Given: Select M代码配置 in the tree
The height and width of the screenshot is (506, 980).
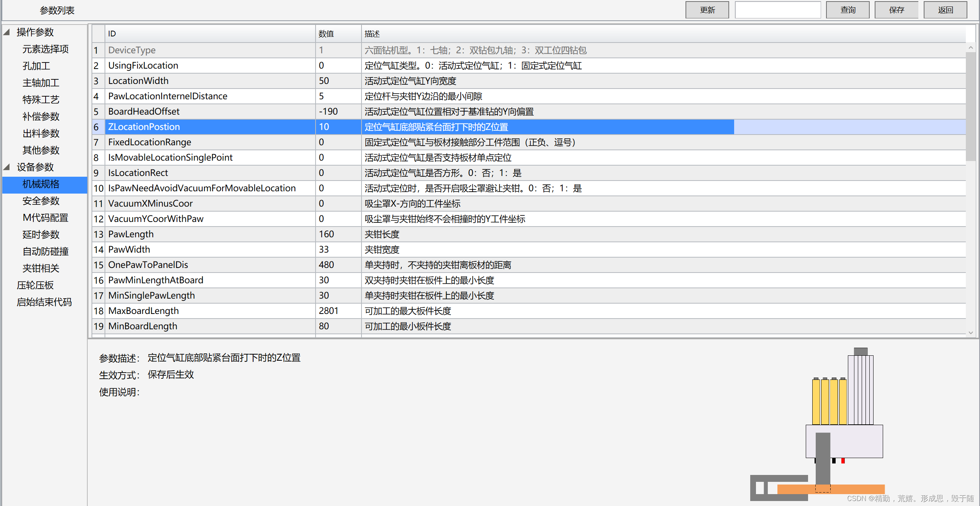Looking at the screenshot, I should coord(46,218).
